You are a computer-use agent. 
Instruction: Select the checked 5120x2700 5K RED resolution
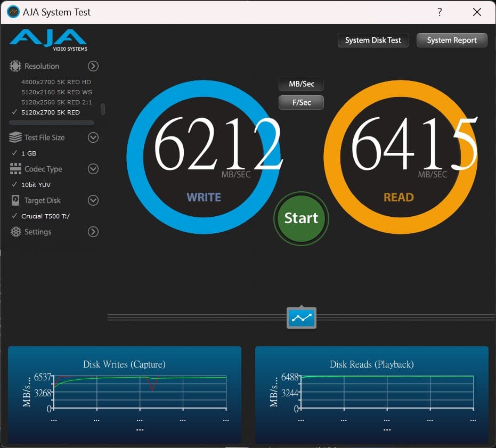50,112
